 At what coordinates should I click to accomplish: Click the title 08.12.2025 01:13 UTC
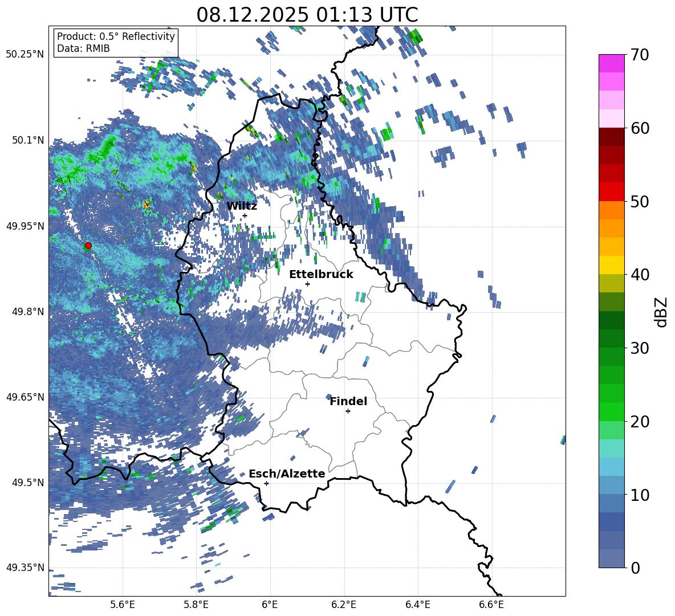307,15
